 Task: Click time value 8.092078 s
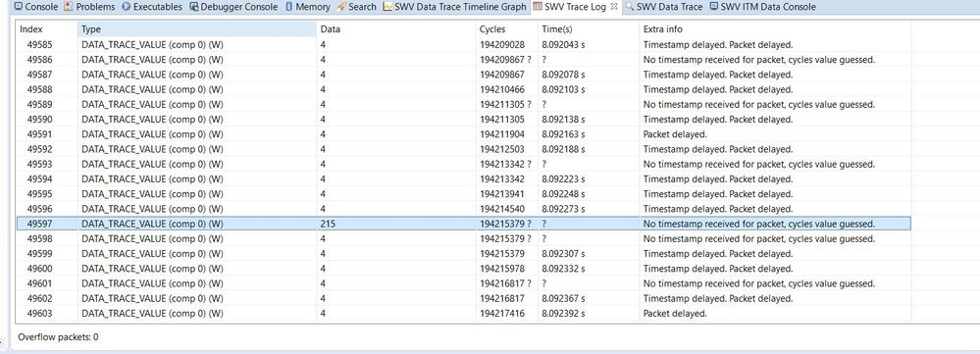tap(564, 75)
